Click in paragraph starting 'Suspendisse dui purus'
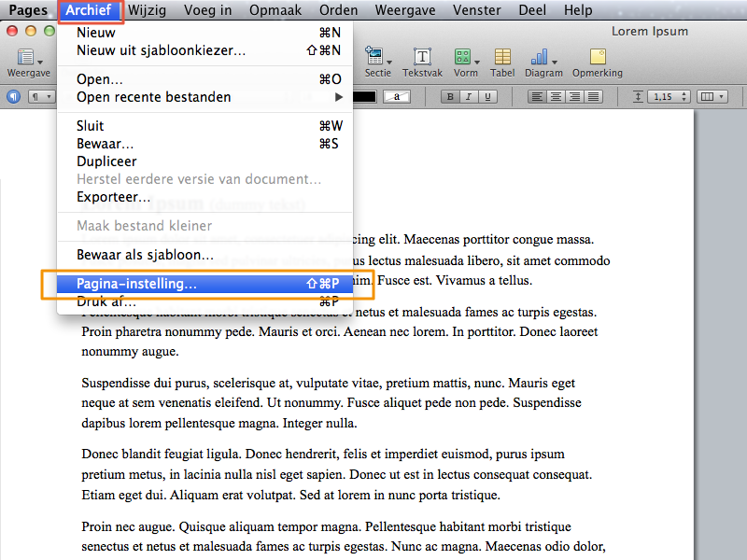This screenshot has height=560, width=747. coord(331,403)
